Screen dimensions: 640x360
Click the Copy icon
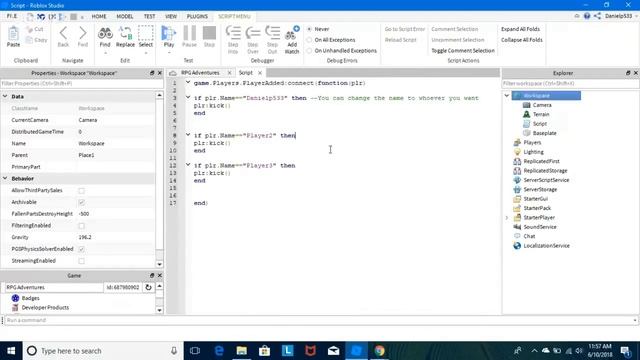tap(29, 40)
